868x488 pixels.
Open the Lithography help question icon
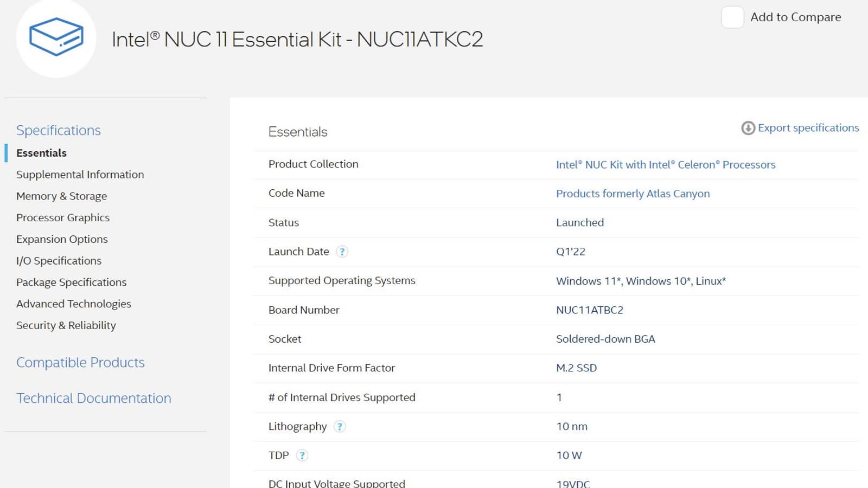point(340,427)
